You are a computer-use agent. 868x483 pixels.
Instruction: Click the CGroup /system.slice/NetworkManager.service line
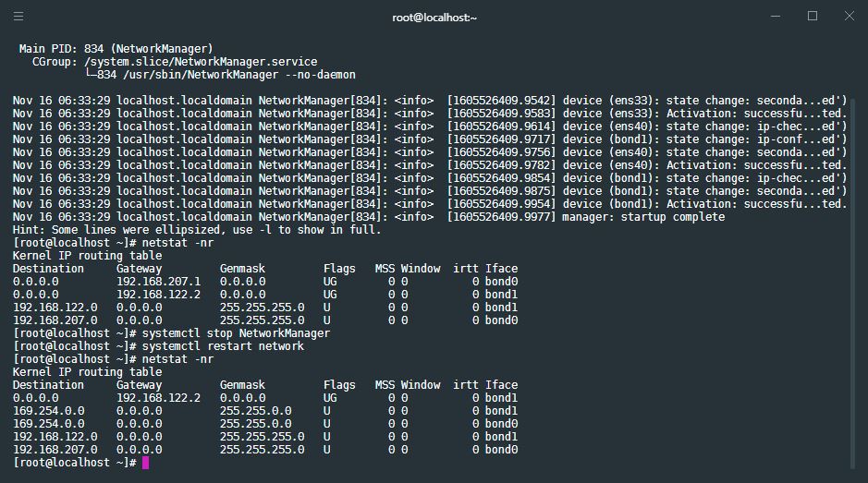175,61
